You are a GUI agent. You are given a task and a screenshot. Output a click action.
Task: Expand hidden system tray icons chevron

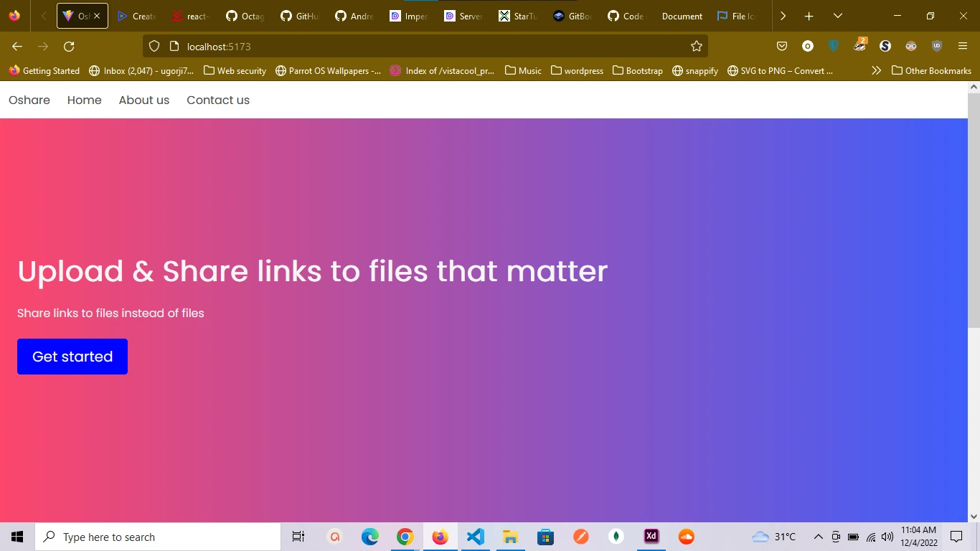tap(818, 537)
